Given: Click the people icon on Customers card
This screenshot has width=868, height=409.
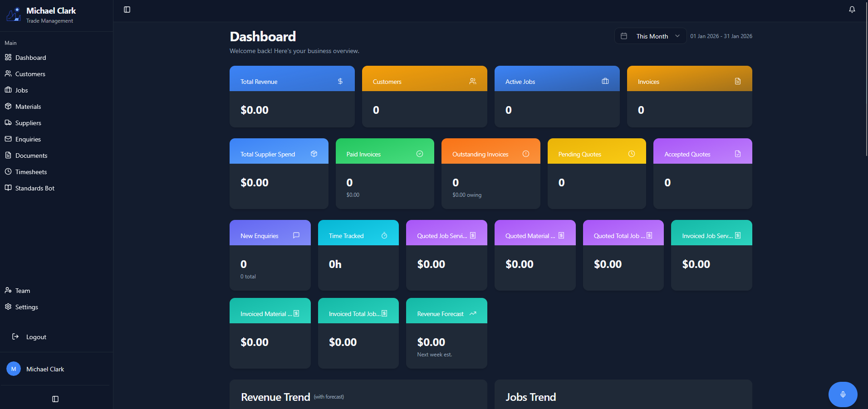Looking at the screenshot, I should pyautogui.click(x=472, y=81).
